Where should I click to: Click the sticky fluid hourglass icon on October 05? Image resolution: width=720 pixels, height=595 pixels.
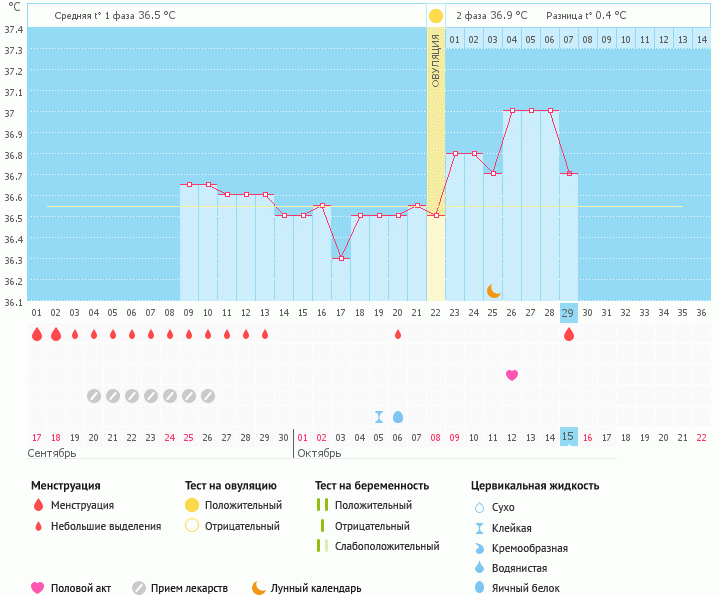click(379, 417)
